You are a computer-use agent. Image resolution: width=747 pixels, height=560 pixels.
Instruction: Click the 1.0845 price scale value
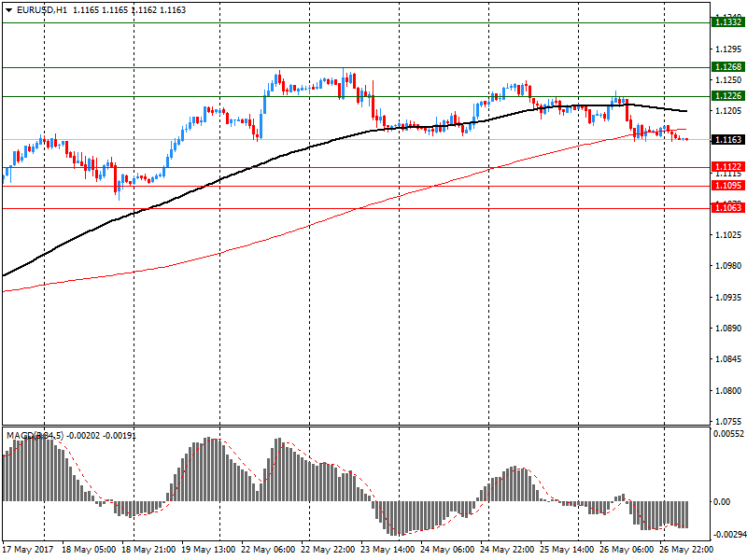(729, 359)
